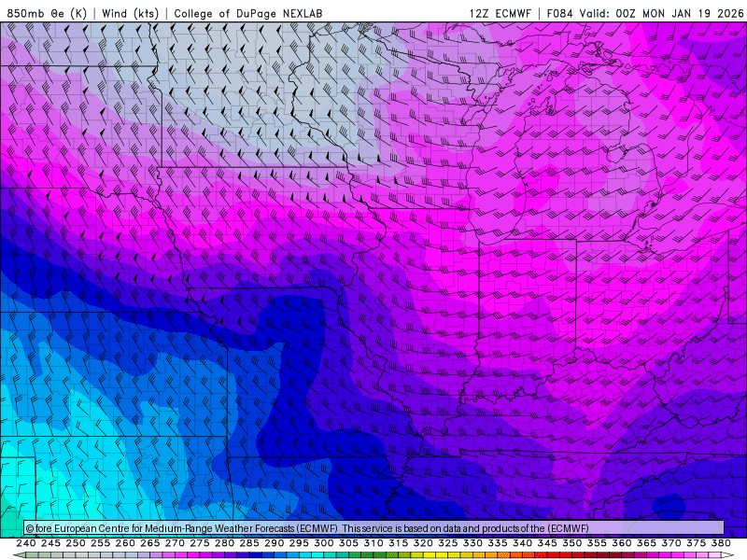Click the 360 color scale label
The width and height of the screenshot is (747, 560).
pyautogui.click(x=621, y=543)
